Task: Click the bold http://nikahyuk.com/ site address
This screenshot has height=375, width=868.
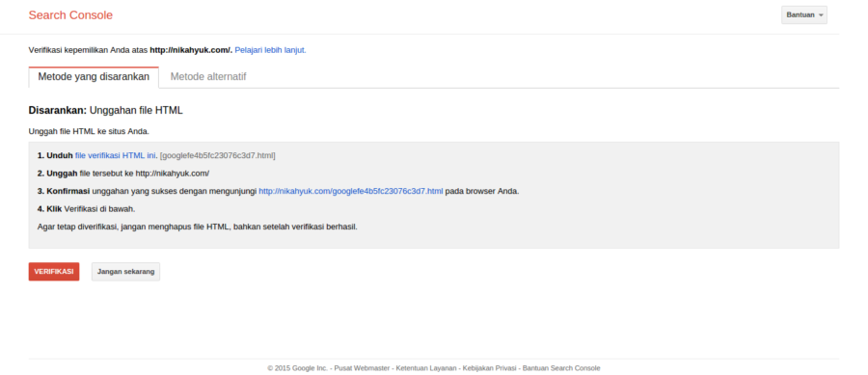Action: 191,50
